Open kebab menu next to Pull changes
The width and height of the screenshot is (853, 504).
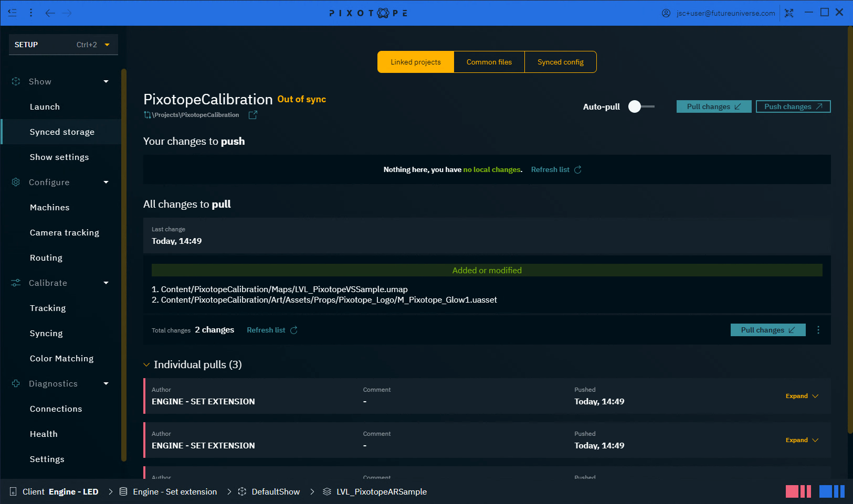(818, 330)
